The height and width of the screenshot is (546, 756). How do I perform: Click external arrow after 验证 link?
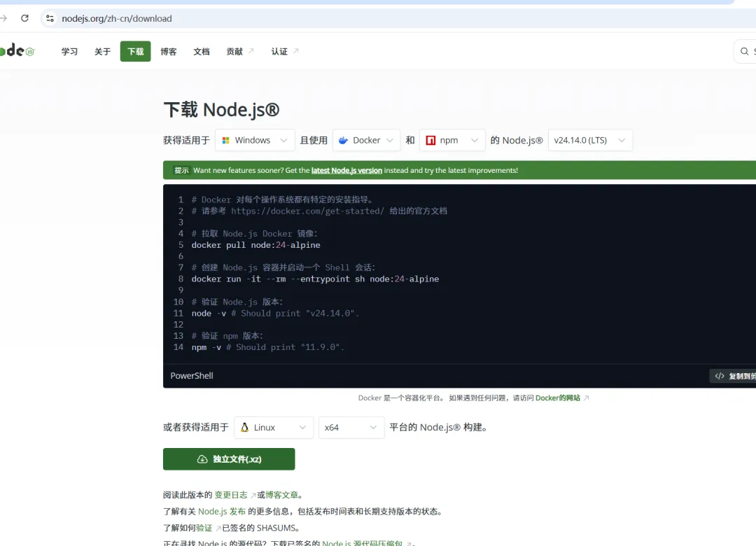click(218, 528)
